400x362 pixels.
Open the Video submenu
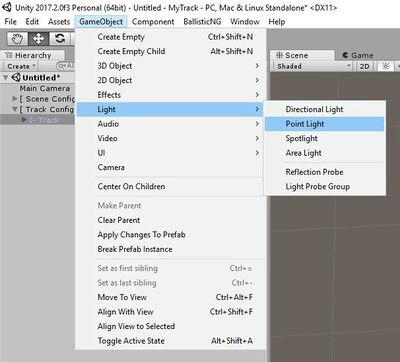[x=171, y=138]
